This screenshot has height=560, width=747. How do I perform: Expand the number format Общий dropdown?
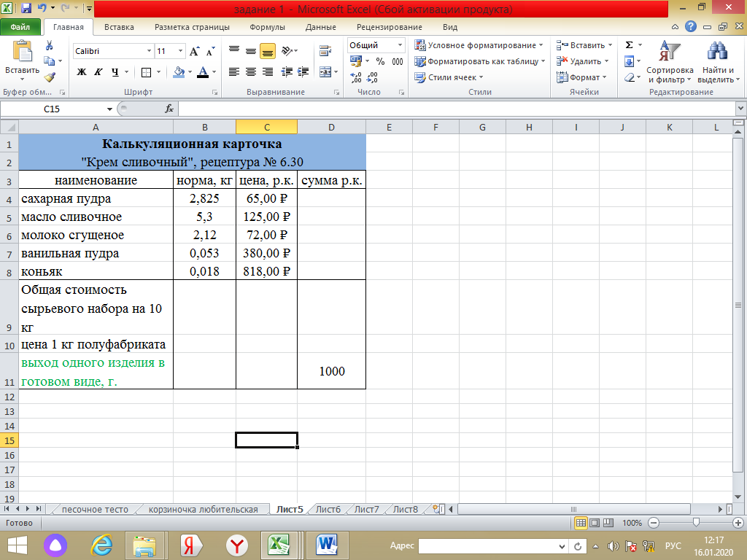(400, 45)
